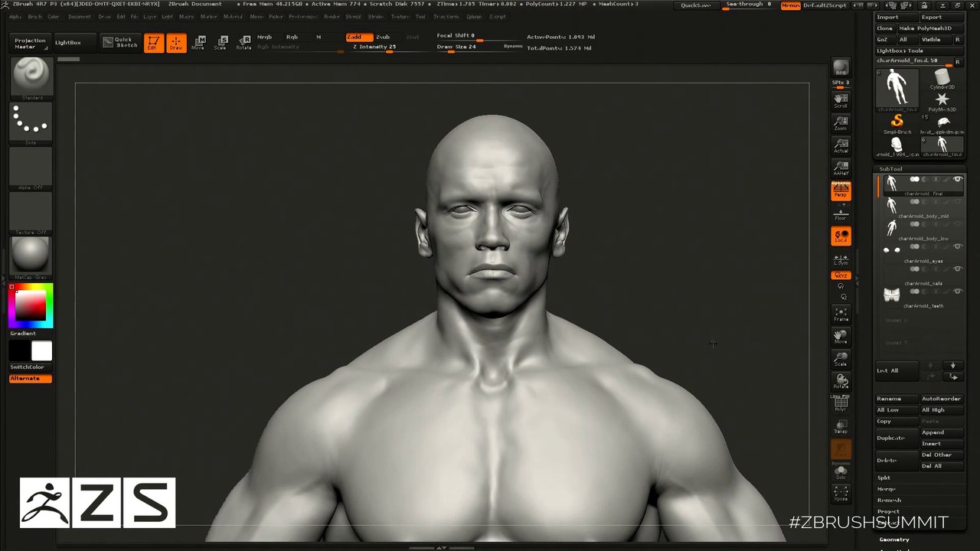The height and width of the screenshot is (551, 980).
Task: Select the PolyMesh3D star tool
Action: (x=942, y=101)
